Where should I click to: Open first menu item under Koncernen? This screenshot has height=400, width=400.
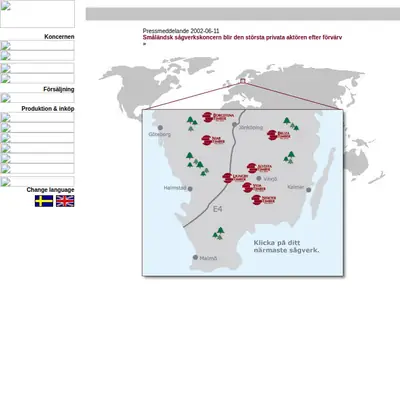pos(37,45)
